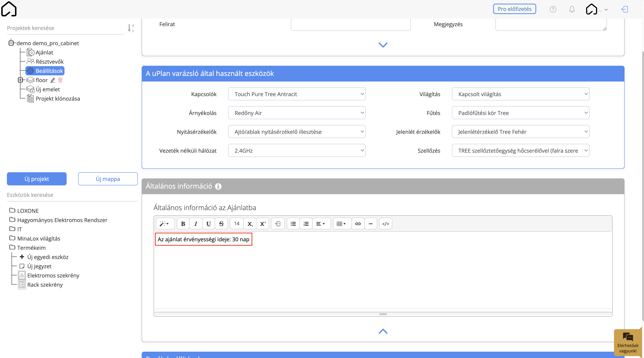Click the logout icon in the header

point(625,9)
